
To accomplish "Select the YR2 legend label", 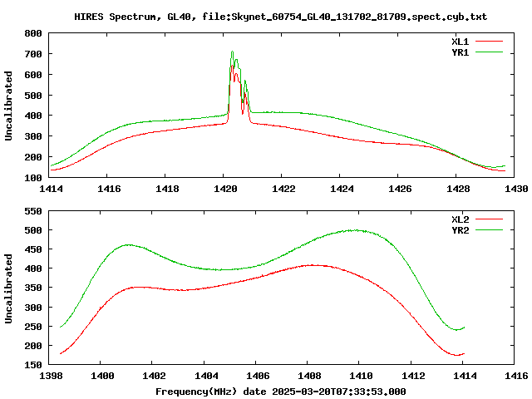I will 460,230.
